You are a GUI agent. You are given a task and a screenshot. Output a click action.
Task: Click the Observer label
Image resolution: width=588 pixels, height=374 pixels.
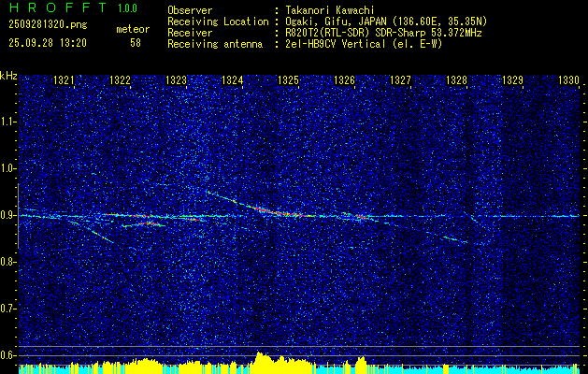(190, 10)
